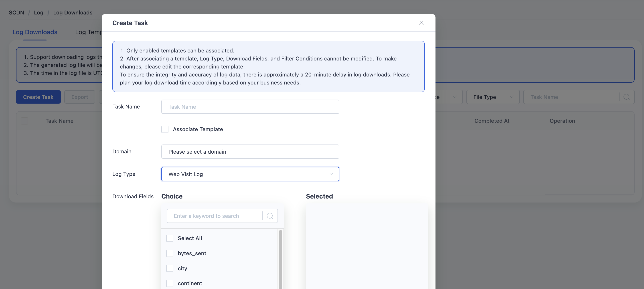Focus the Task Name field in dialog
644x289 pixels.
[250, 107]
